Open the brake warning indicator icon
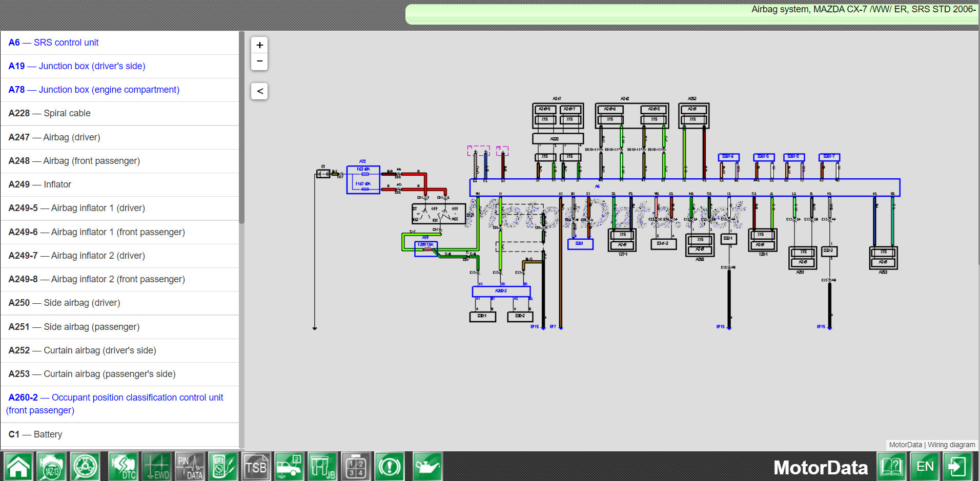 pyautogui.click(x=390, y=467)
